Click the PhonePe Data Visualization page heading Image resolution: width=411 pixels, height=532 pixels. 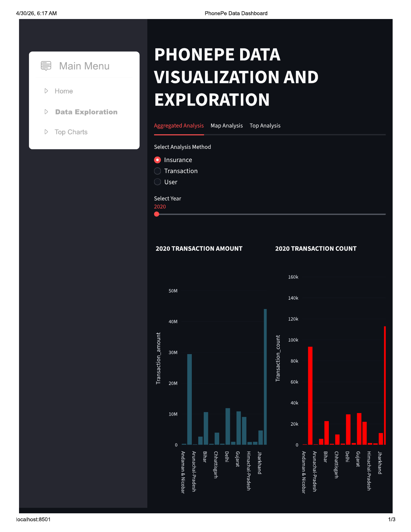(236, 77)
